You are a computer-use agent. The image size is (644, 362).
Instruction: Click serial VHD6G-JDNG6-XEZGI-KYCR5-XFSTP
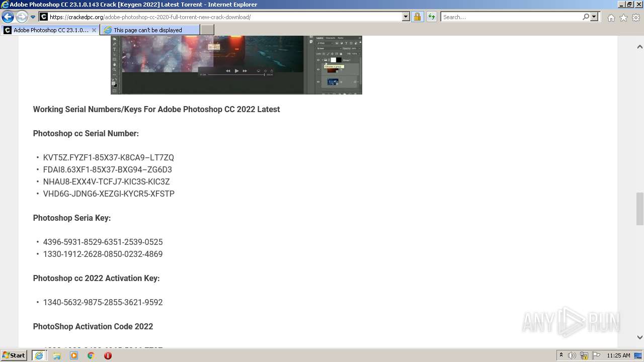pyautogui.click(x=109, y=194)
